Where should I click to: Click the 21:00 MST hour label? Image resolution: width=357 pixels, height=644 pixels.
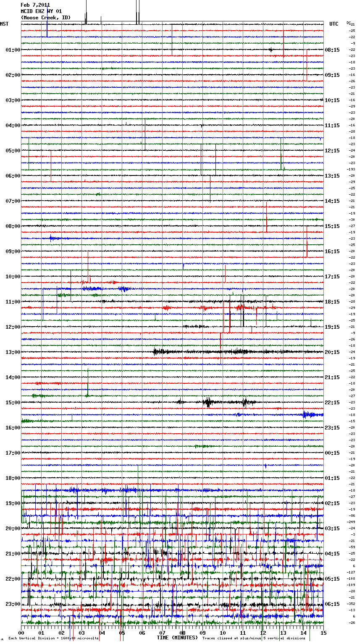13,554
